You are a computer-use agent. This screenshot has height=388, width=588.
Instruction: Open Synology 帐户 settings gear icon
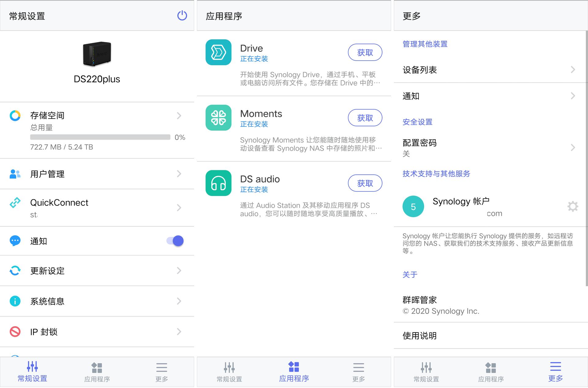coord(573,206)
